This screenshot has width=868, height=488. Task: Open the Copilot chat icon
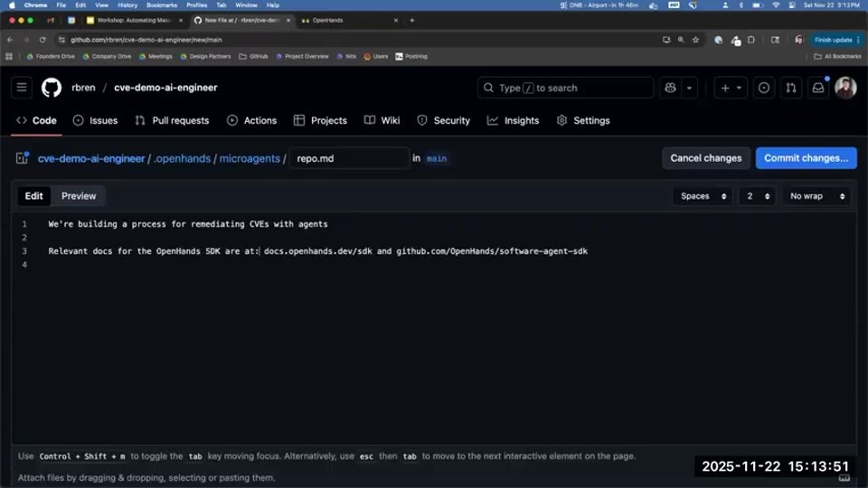[x=670, y=88]
